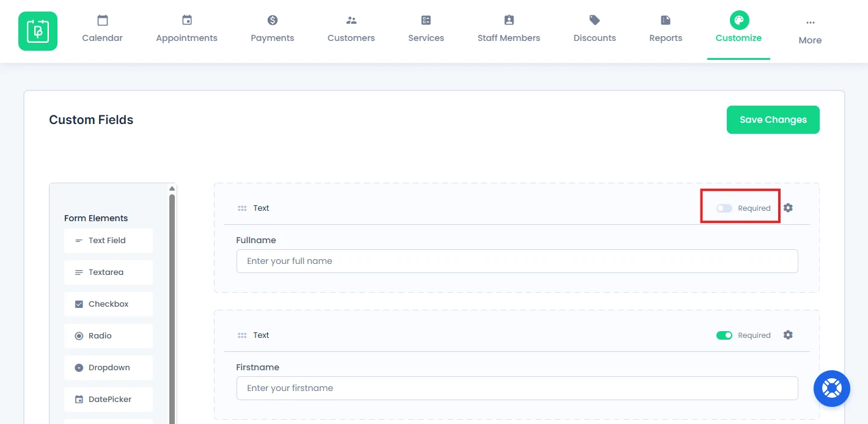Open the blue help lifebuoy button
The height and width of the screenshot is (424, 868).
coord(832,389)
